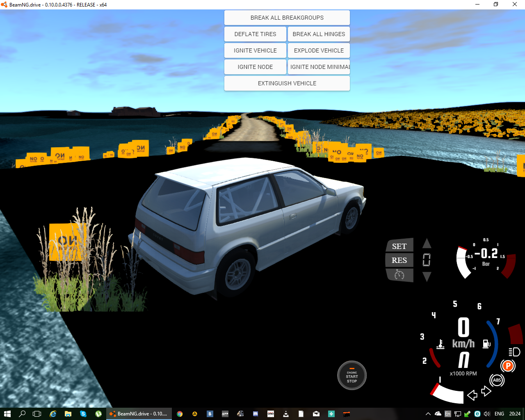Increase cruise control speed with up arrow
The image size is (525, 420).
(x=427, y=244)
